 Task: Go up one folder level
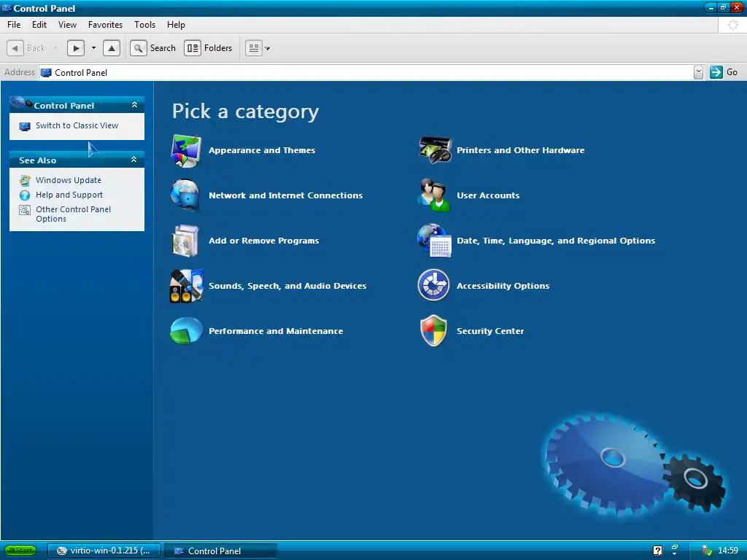tap(112, 48)
